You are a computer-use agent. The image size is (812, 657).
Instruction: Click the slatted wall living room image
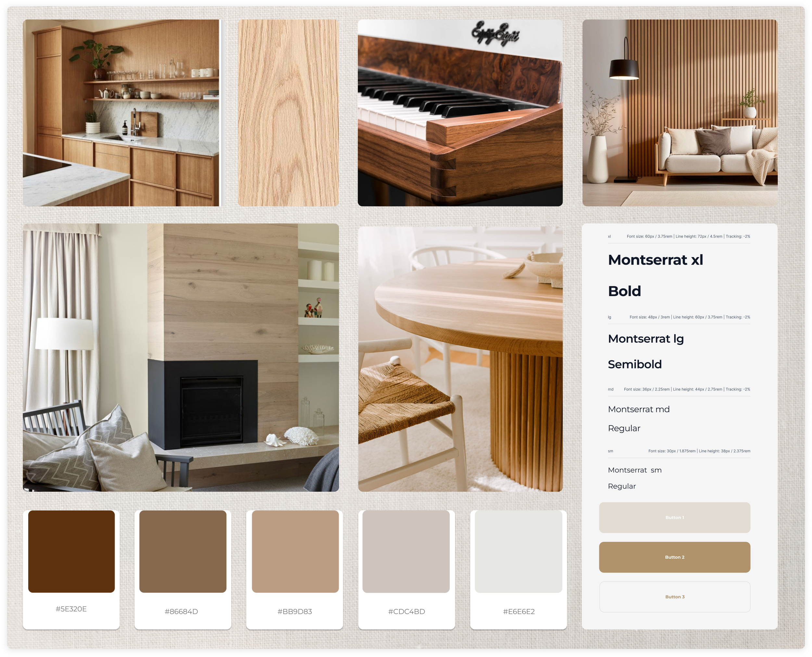(x=679, y=113)
